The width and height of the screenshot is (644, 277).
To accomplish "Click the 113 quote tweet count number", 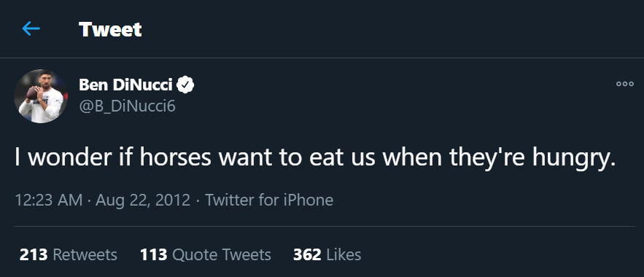I will tap(154, 255).
